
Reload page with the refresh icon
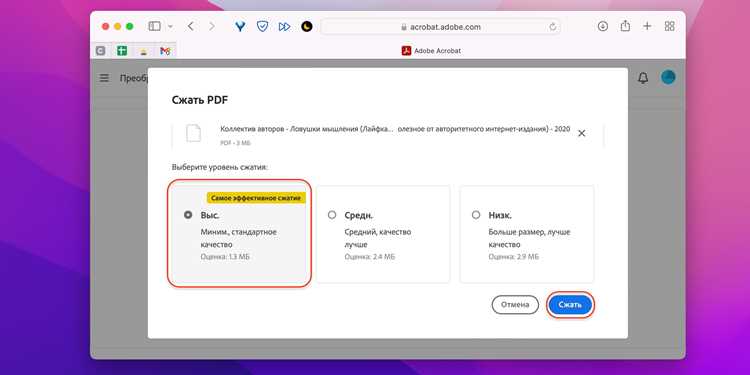coord(553,27)
